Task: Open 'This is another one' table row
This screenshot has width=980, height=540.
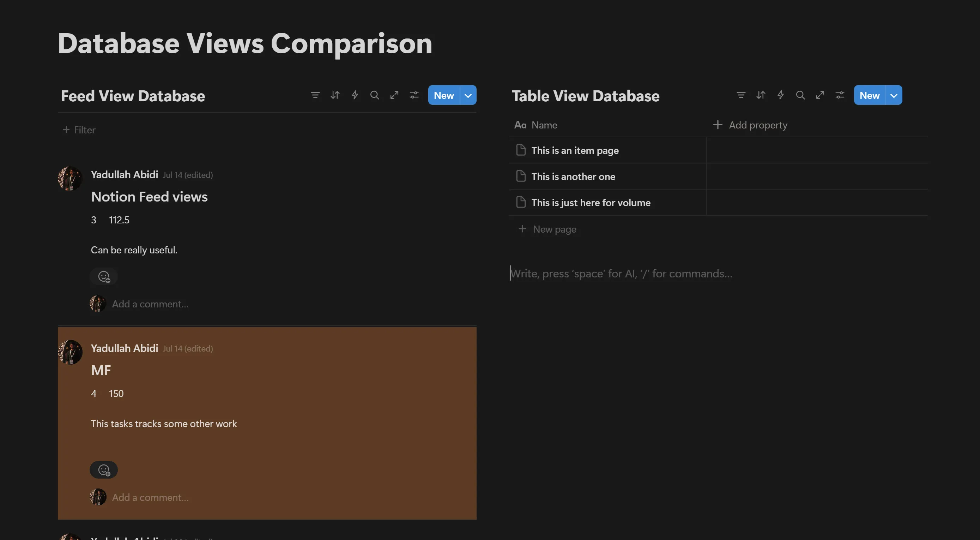Action: tap(573, 176)
